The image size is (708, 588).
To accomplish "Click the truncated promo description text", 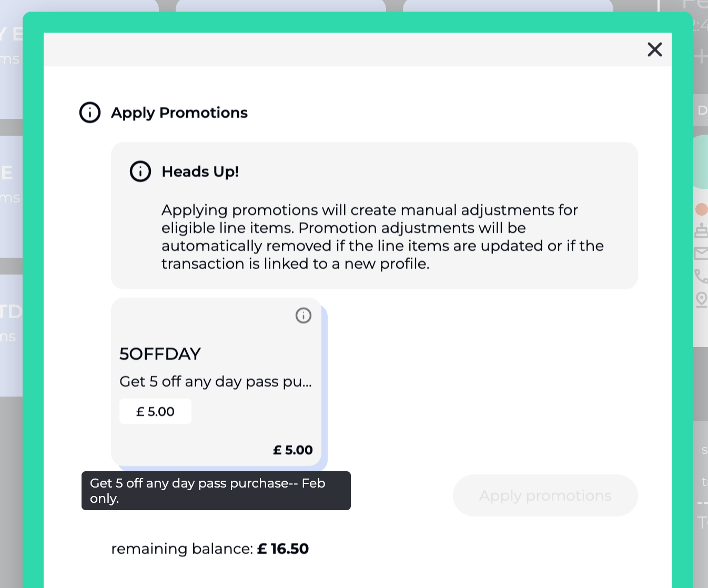I will tap(216, 381).
